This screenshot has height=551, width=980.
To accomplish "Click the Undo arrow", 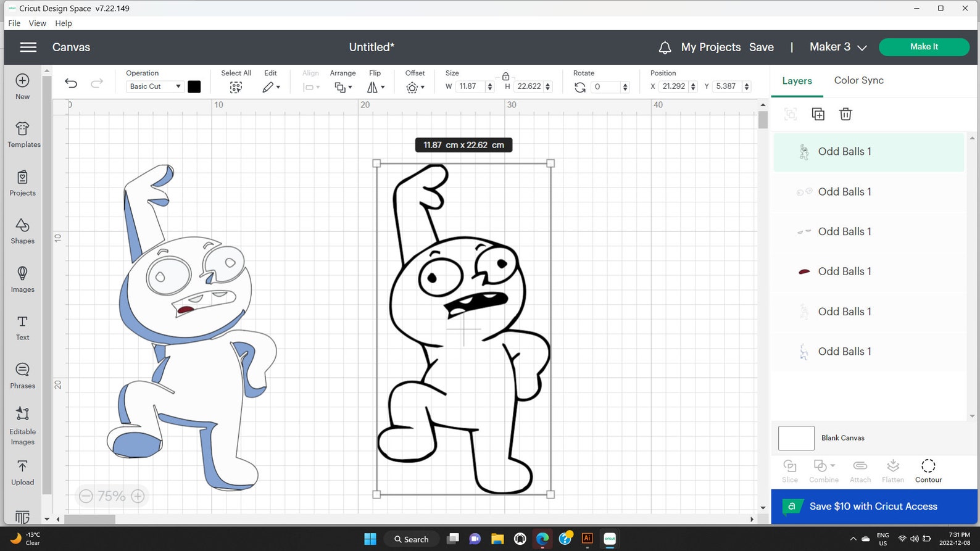I will point(71,83).
